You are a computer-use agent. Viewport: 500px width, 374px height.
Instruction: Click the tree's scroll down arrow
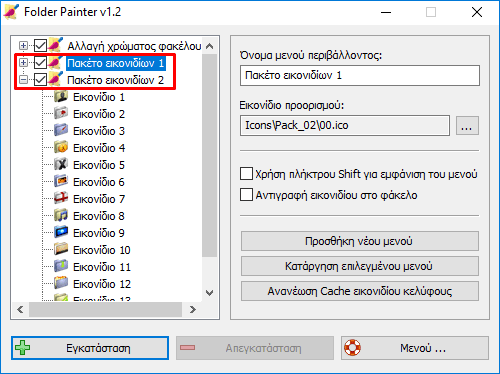209,293
